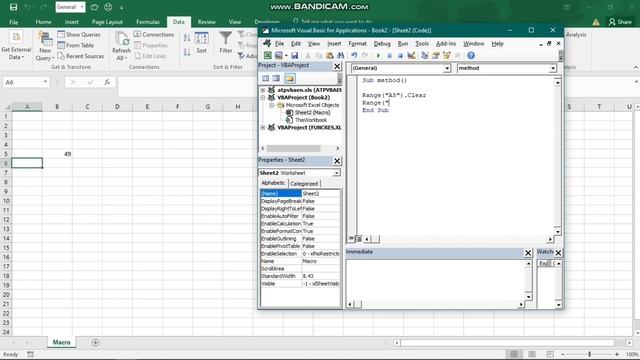Collapse the Microsoft Excel Objects folder
This screenshot has width=640, height=360.
coord(271,105)
